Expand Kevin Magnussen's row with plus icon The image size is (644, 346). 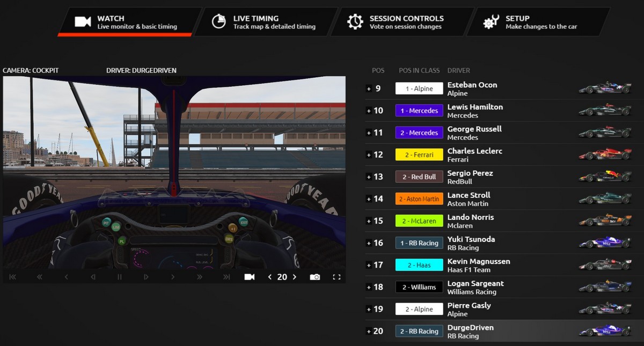click(369, 265)
